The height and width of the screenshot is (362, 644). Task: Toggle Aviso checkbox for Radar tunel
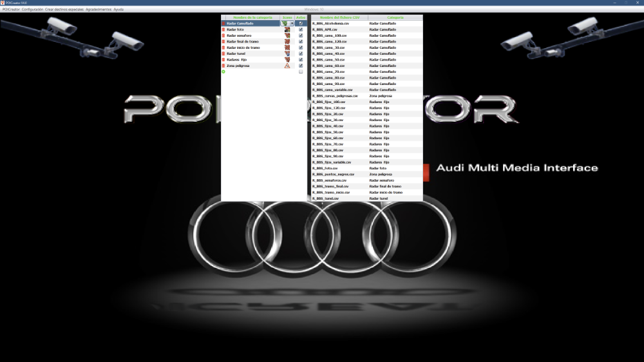301,54
